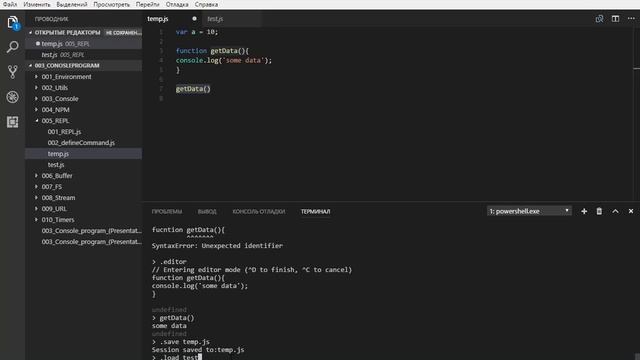640x360 pixels.
Task: Open the editor more actions ellipsis
Action: pyautogui.click(x=631, y=19)
